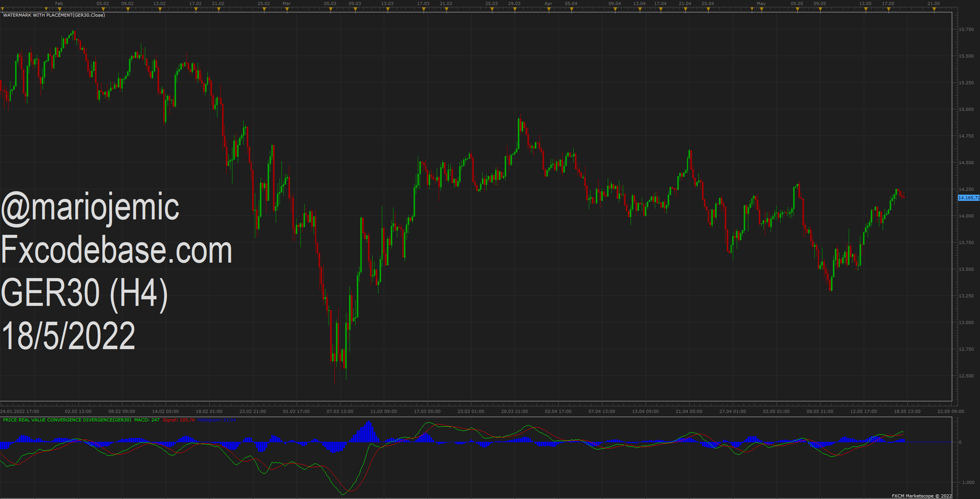
Task: Click the May marker on top timeline
Action: 761,3
